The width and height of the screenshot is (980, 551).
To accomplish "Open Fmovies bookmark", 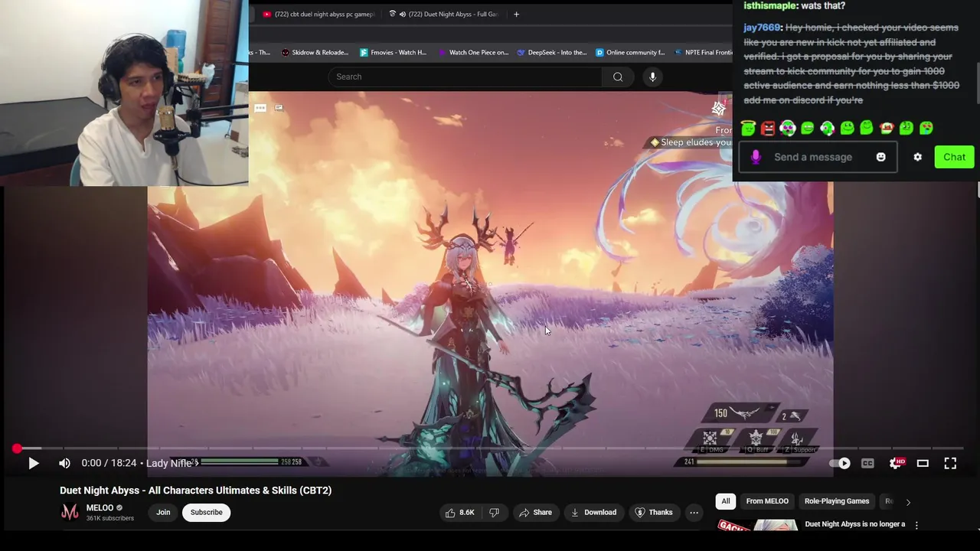I will click(394, 52).
